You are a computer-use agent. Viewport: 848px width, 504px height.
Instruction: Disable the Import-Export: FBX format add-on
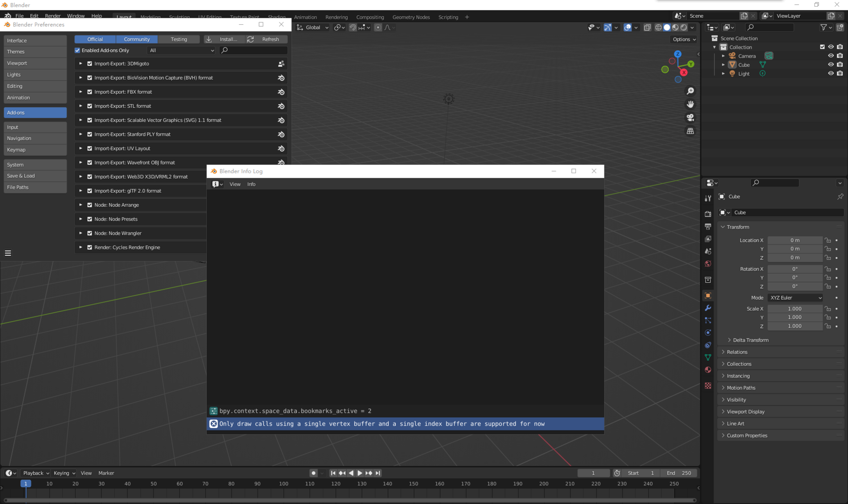click(x=90, y=92)
